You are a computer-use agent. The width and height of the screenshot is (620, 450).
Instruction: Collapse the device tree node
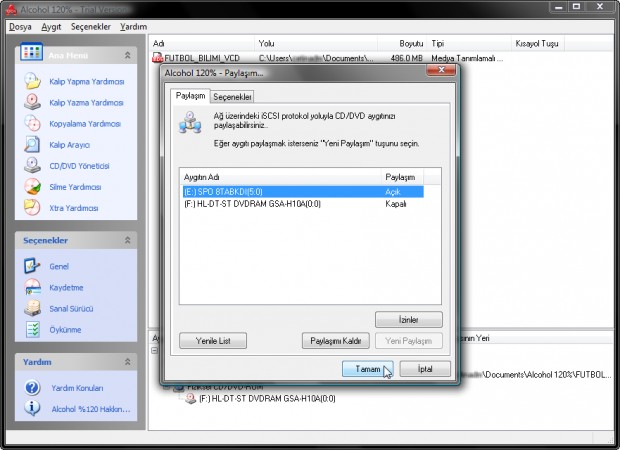point(155,350)
